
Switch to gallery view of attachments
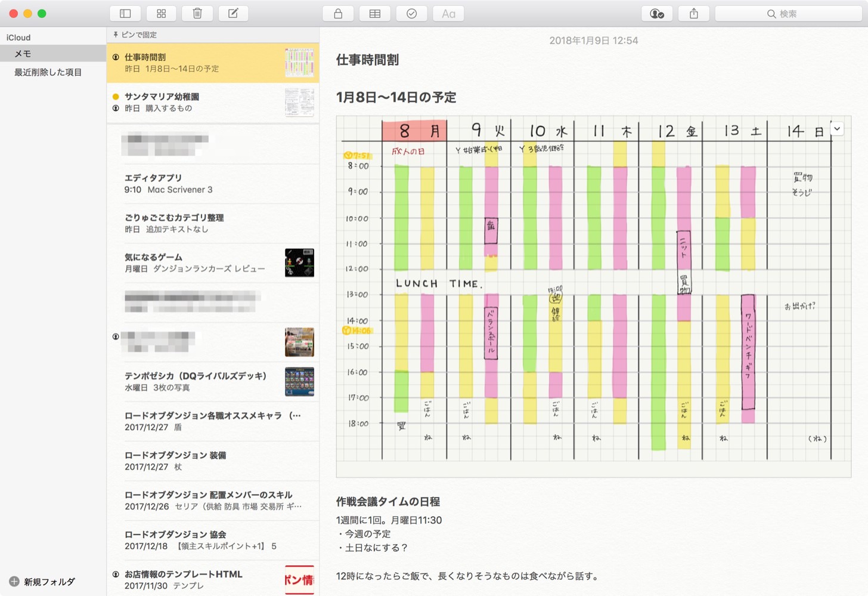click(161, 14)
